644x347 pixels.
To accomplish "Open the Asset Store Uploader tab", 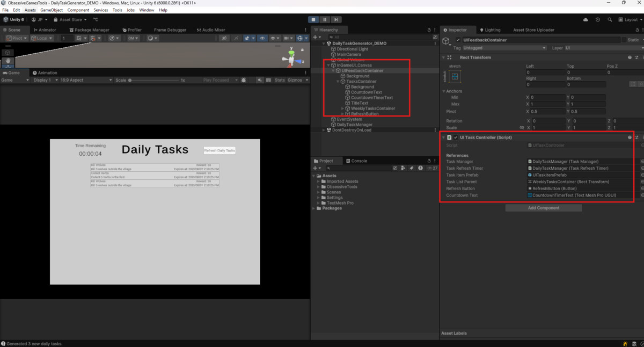I will [x=534, y=30].
